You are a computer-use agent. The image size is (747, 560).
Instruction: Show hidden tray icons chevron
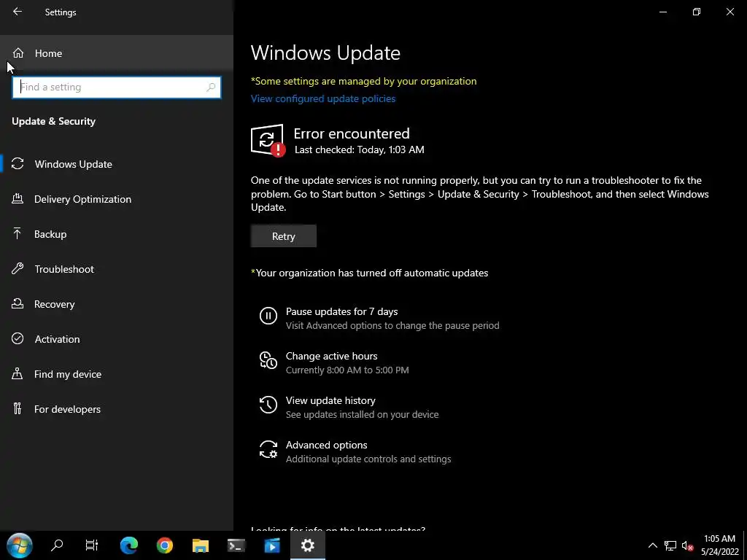(x=653, y=545)
